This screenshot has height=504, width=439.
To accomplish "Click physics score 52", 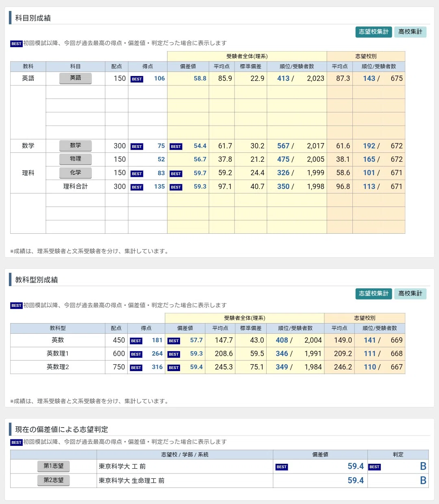I will point(161,159).
